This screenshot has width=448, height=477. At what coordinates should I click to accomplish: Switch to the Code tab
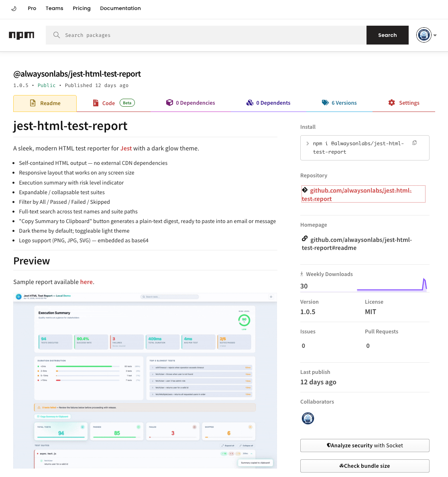click(114, 103)
